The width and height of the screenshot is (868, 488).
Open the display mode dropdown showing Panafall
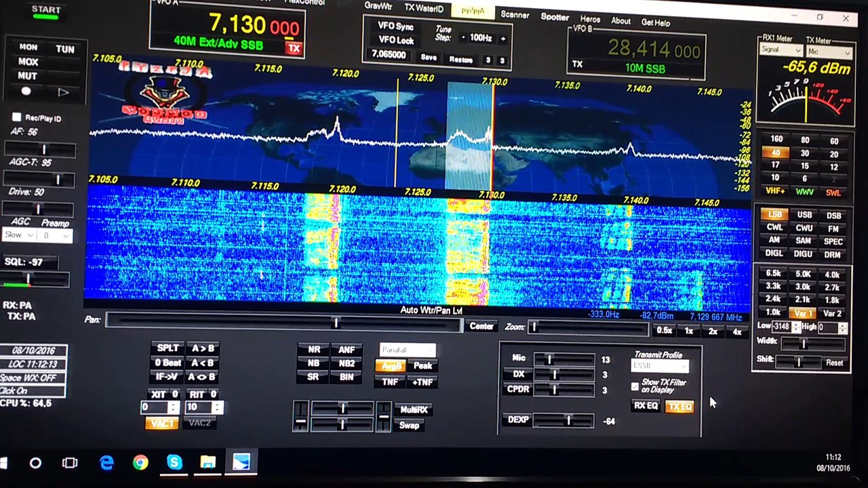[x=408, y=350]
